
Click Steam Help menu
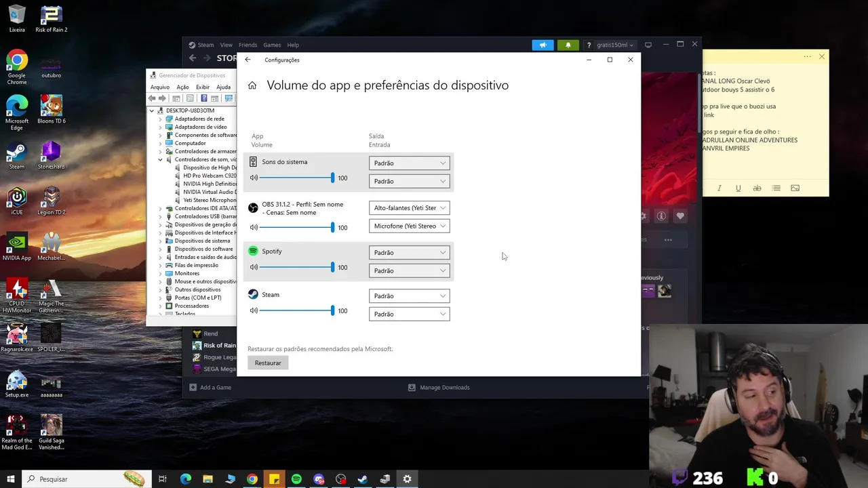pyautogui.click(x=293, y=45)
